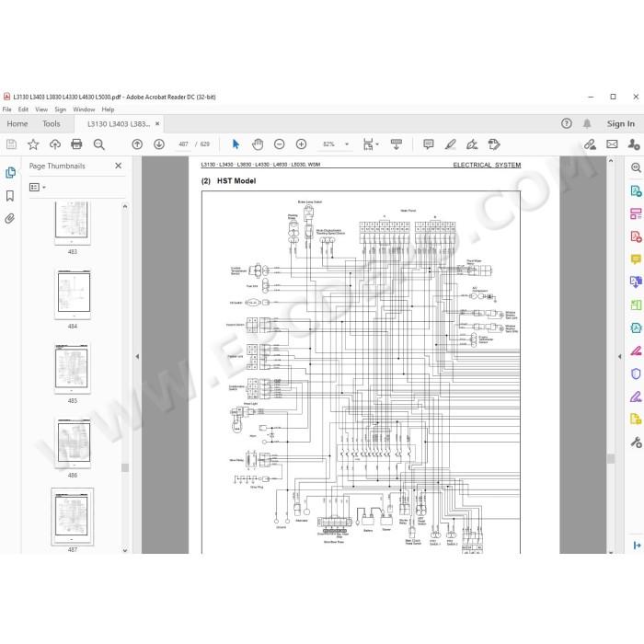Close the Page Thumbnails panel
This screenshot has width=644, height=644.
119,166
